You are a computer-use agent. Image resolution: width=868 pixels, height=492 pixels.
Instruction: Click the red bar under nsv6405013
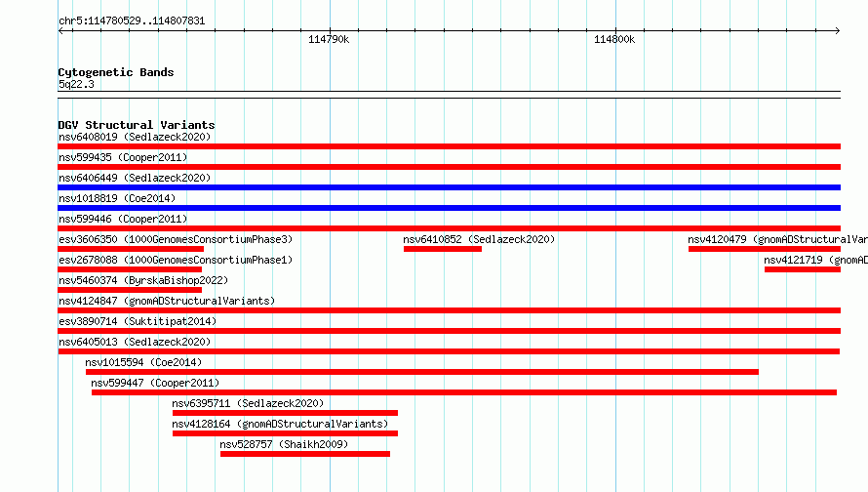[449, 351]
